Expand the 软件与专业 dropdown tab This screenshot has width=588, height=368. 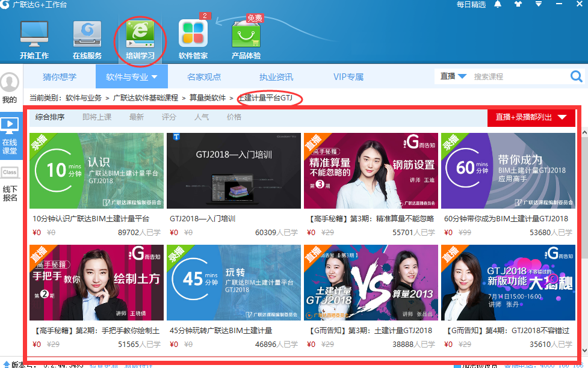point(132,77)
